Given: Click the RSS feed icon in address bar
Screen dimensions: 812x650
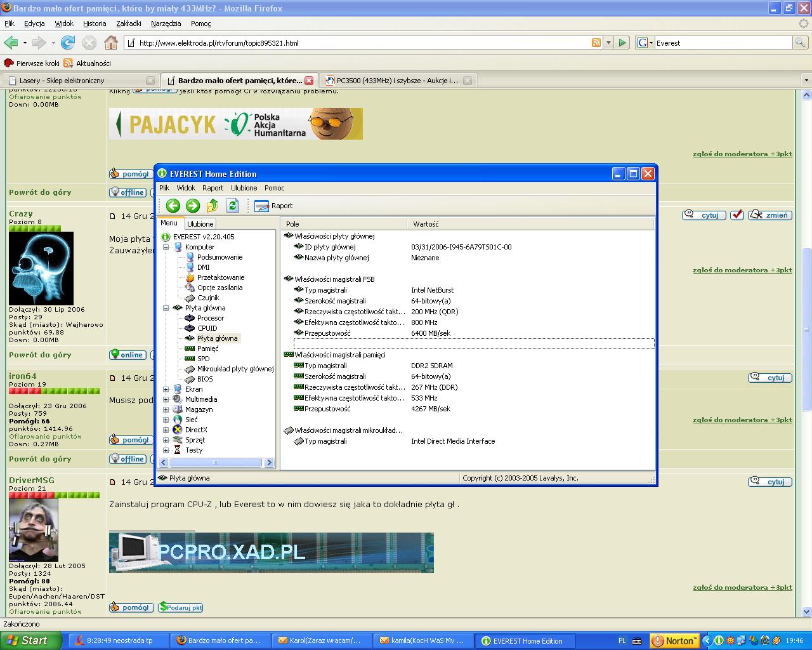Looking at the screenshot, I should [596, 43].
